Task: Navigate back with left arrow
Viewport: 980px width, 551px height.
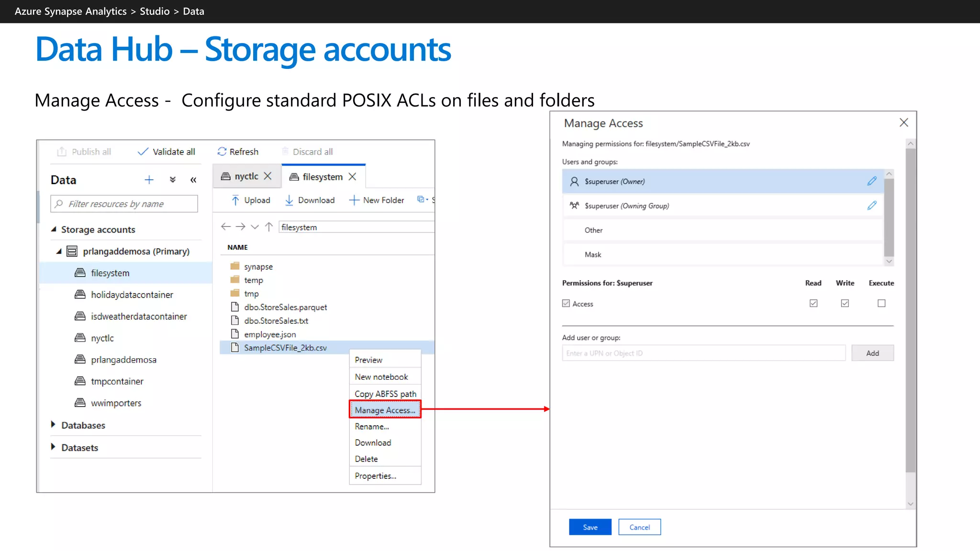Action: (x=226, y=227)
